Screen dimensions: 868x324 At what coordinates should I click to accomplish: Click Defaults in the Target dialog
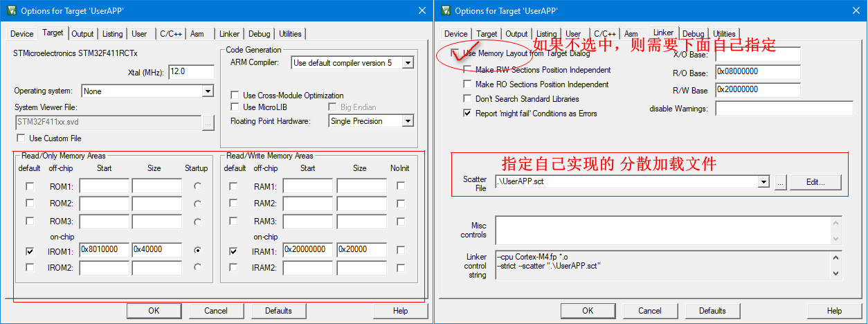pos(278,311)
